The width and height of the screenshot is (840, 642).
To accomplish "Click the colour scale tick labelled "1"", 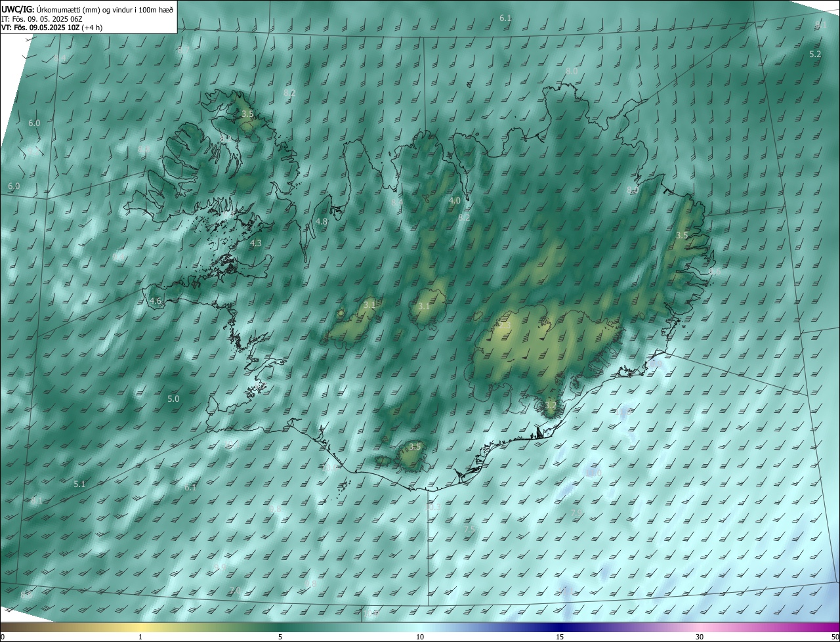I will tap(140, 637).
